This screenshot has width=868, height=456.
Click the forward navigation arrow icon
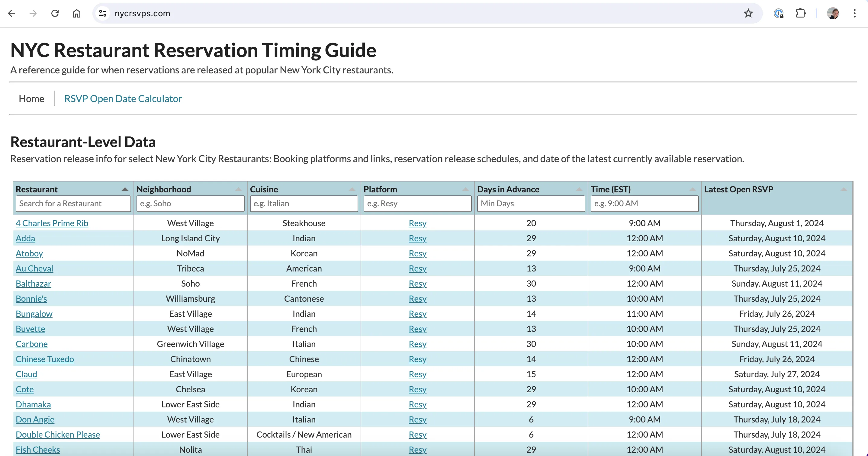[33, 13]
